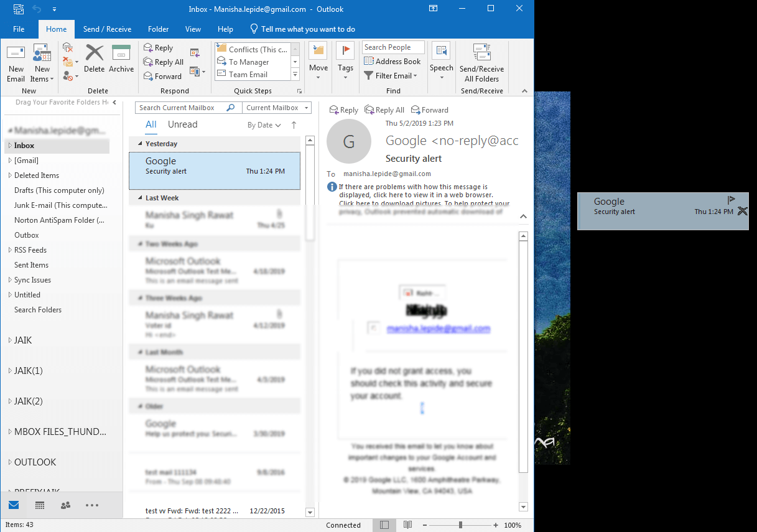Open the Tags flag menu
The height and width of the screenshot is (532, 757).
[345, 62]
